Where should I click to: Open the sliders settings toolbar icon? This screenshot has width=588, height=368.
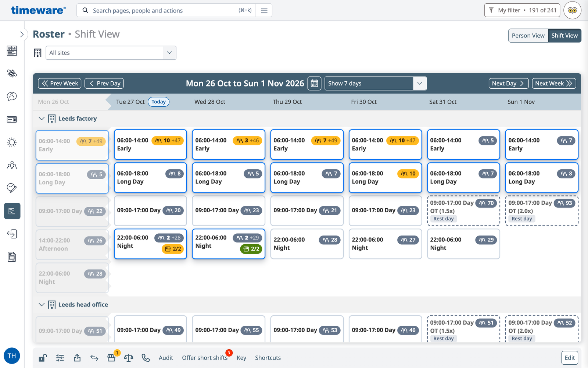[x=60, y=358]
